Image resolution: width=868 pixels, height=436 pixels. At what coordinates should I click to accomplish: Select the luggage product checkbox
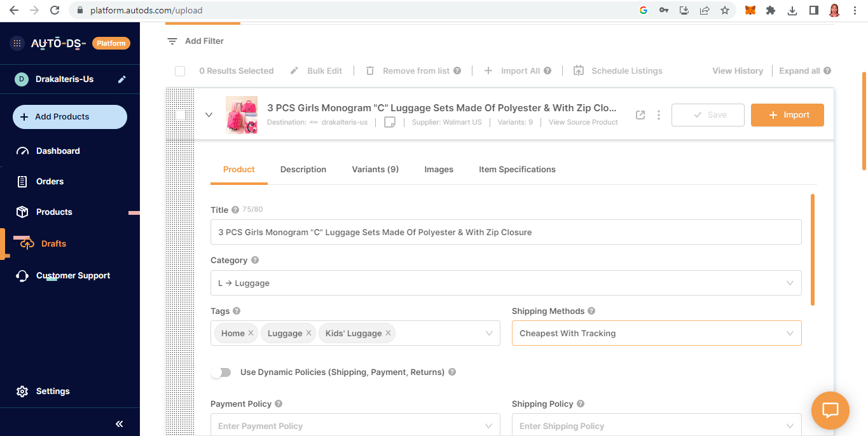(181, 115)
